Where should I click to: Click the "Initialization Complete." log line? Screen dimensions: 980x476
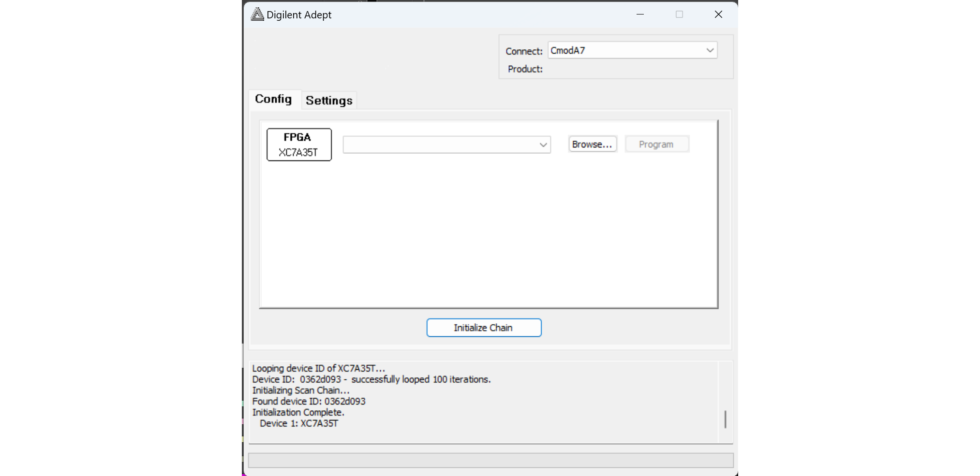pos(298,412)
